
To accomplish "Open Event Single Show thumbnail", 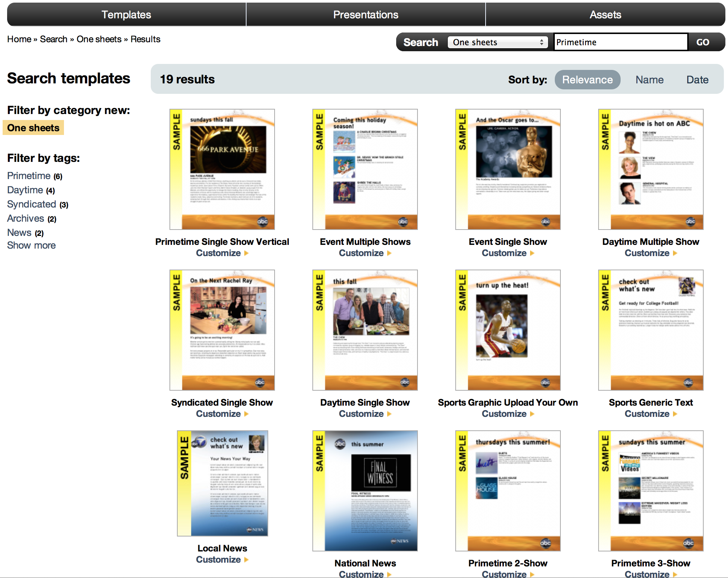I will 508,169.
